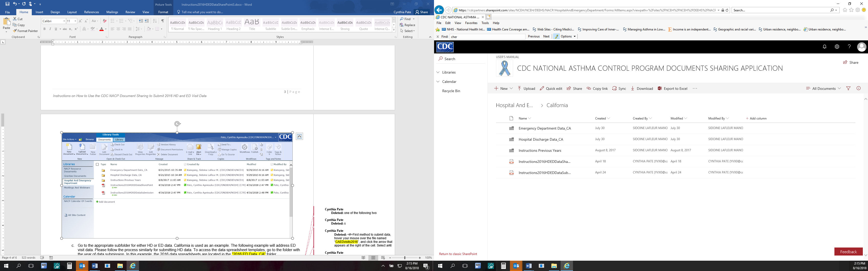Viewport: 868px width, 271px height.
Task: Open Internet Explorer's Tools gear next to the star
Action: pos(858,10)
